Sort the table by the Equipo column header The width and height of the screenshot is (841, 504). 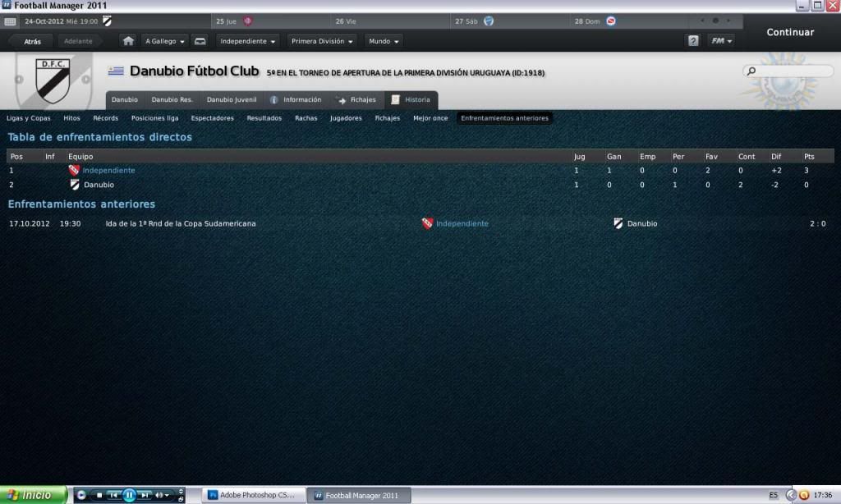[x=80, y=157]
